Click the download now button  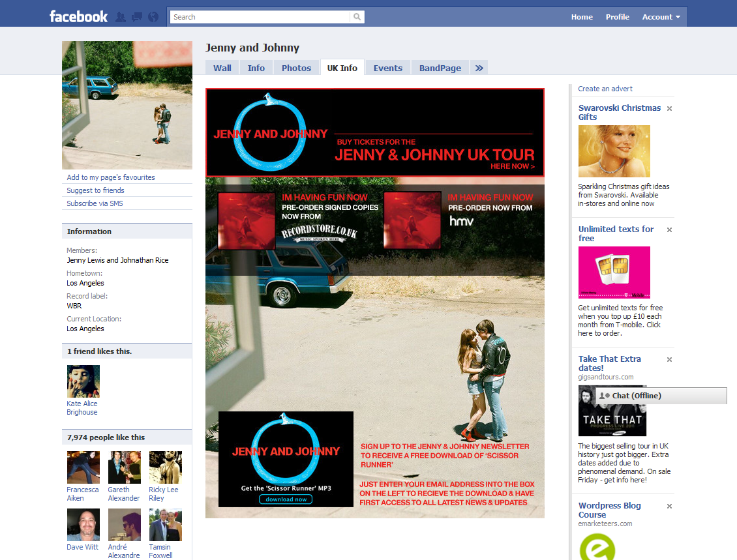coord(286,499)
